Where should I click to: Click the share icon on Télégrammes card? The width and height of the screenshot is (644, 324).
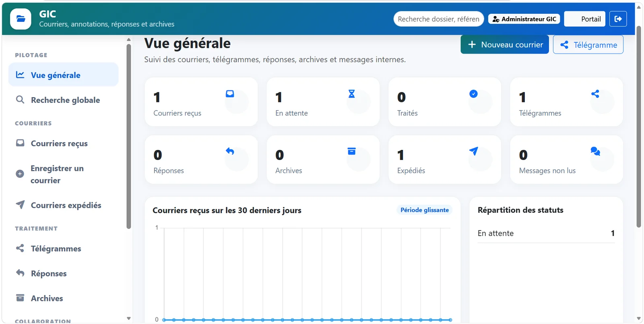point(595,93)
